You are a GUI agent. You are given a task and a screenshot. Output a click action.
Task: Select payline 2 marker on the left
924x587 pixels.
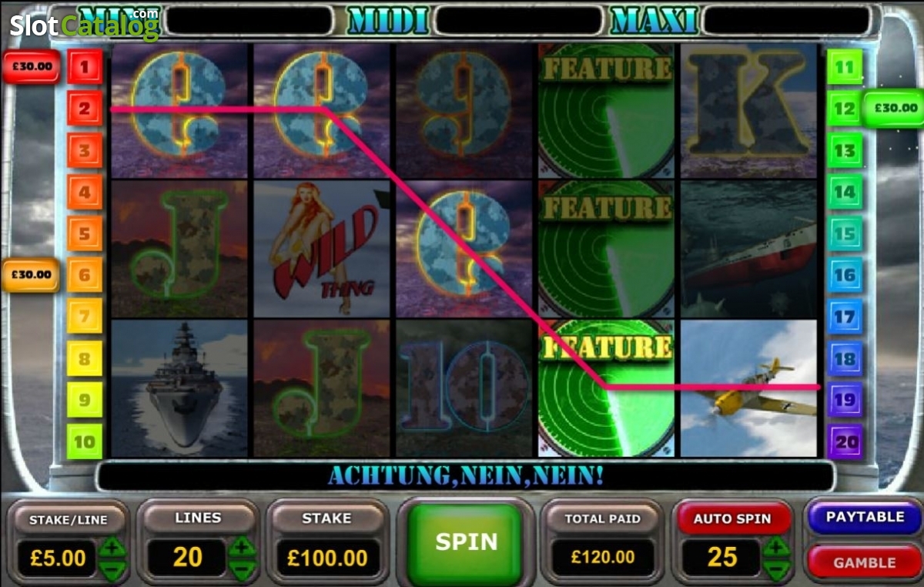[84, 109]
